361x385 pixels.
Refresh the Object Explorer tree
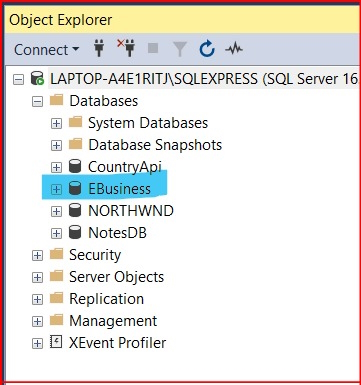[x=207, y=49]
